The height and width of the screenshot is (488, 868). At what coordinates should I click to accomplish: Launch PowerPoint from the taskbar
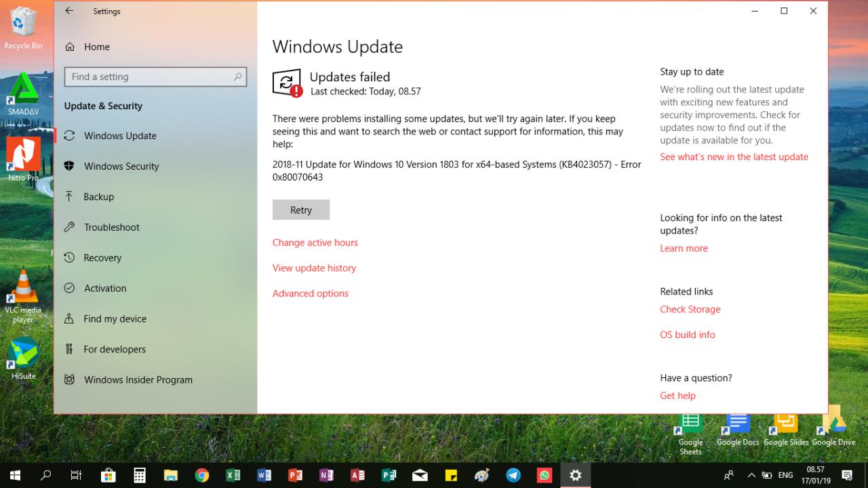point(295,476)
